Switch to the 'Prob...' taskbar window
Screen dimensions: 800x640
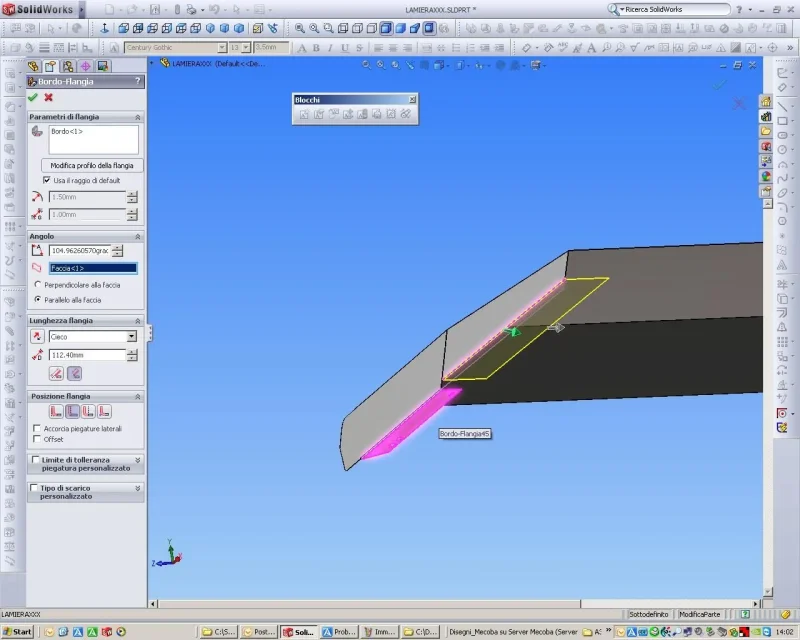(x=339, y=632)
